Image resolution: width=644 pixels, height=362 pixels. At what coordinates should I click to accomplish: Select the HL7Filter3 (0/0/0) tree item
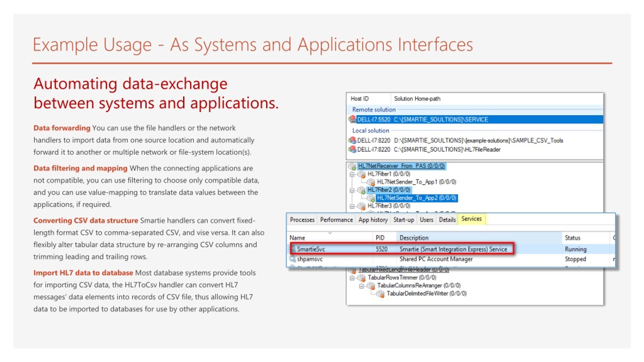389,206
